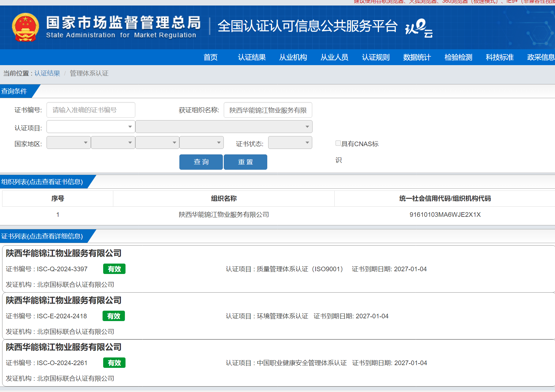Open 认证规则 navigation item
This screenshot has height=392, width=555.
tap(376, 57)
